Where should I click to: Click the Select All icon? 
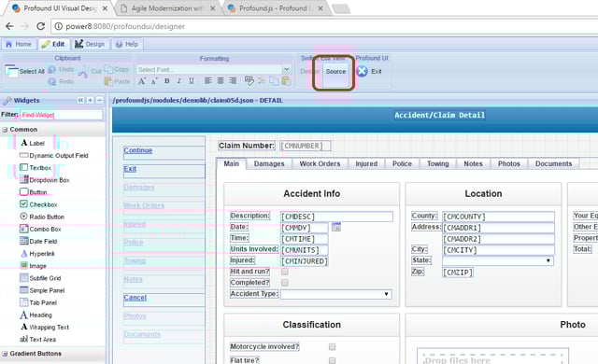click(11, 71)
